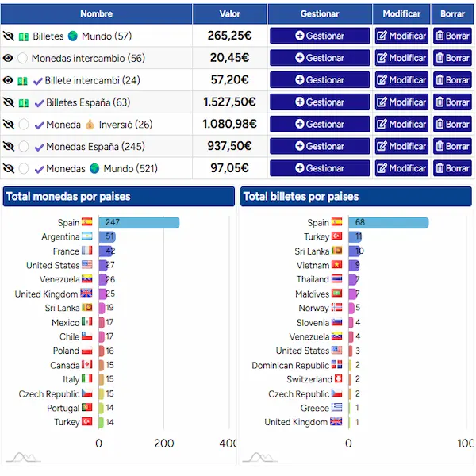Click the money bag icon in Moneda Inversió
This screenshot has height=476, width=476.
coord(90,125)
